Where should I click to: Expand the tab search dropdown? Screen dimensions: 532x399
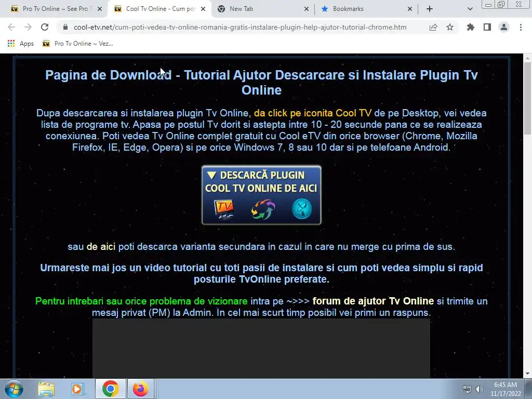(x=470, y=9)
